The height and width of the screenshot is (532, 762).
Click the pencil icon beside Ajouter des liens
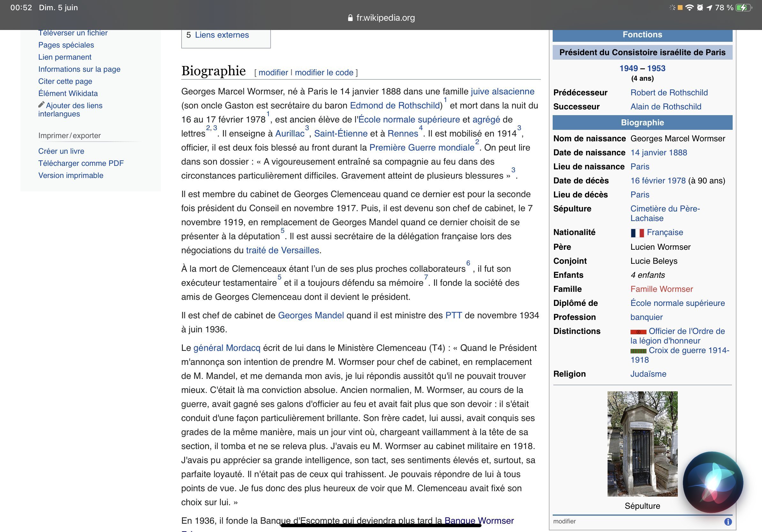pos(41,105)
